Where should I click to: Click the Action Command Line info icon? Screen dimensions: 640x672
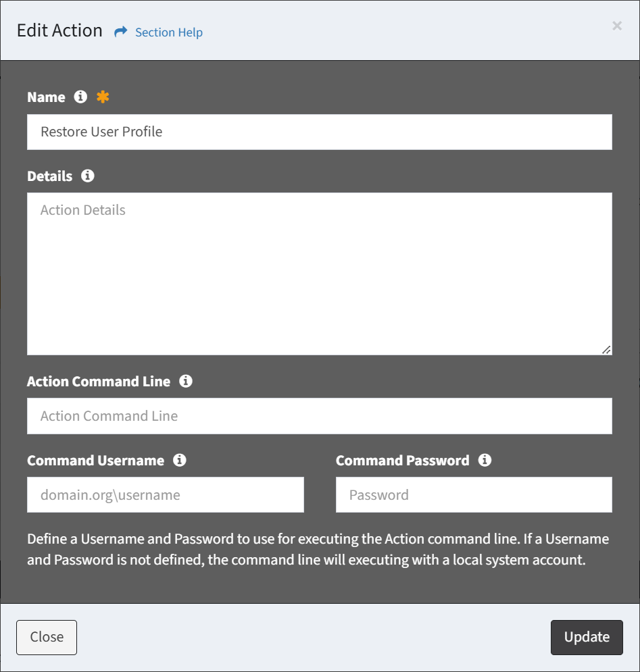click(186, 381)
